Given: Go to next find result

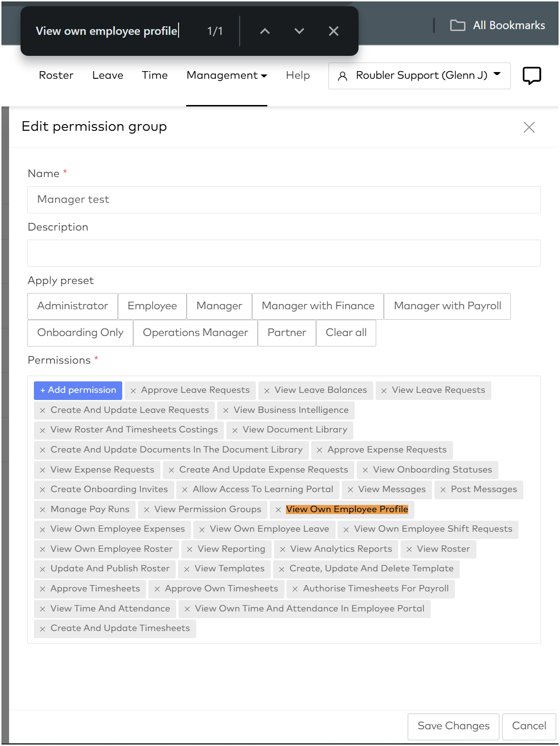Looking at the screenshot, I should (299, 32).
